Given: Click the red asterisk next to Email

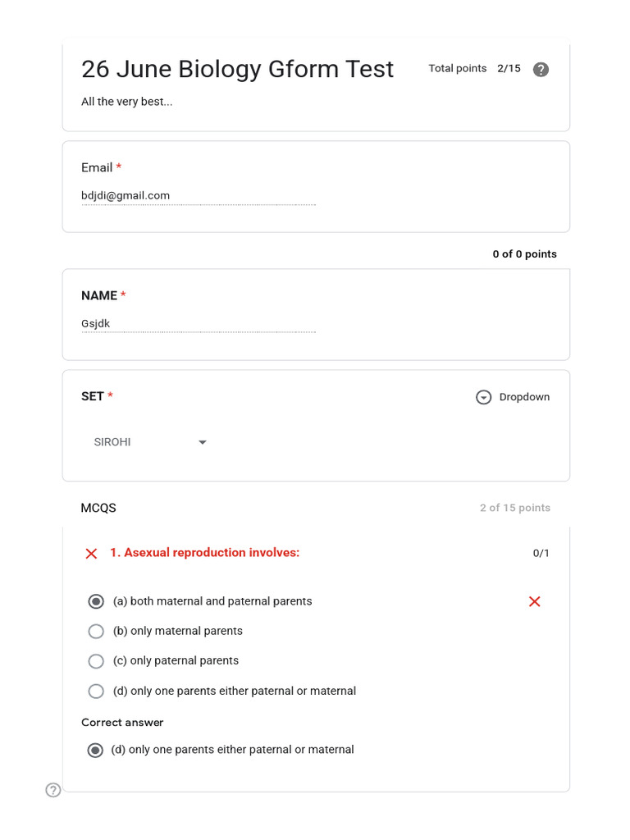Looking at the screenshot, I should 119,167.
